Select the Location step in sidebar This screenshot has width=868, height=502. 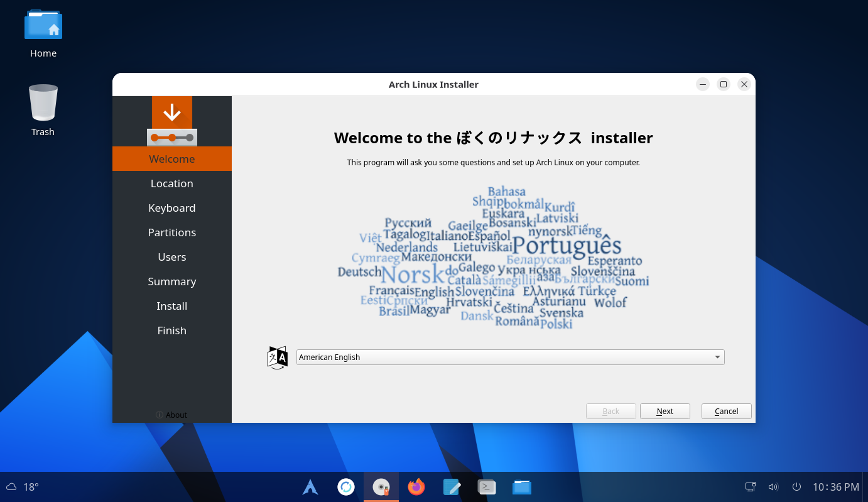172,183
